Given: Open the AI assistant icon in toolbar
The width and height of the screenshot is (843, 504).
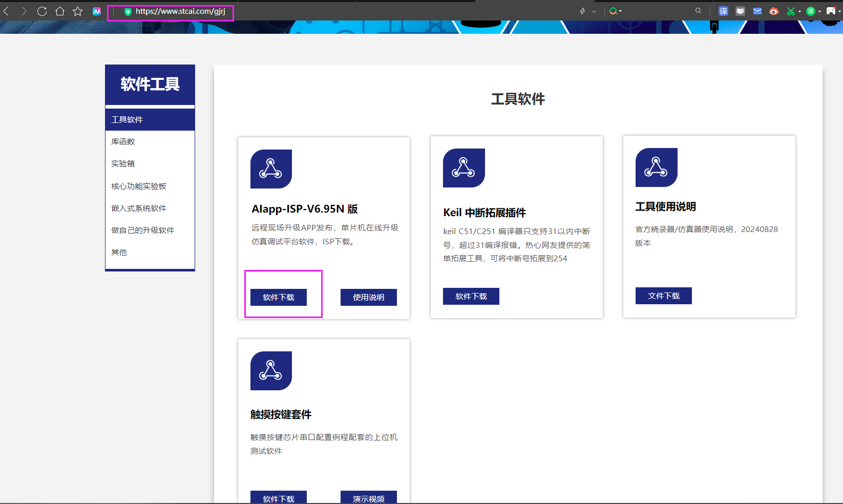Looking at the screenshot, I should (x=97, y=11).
